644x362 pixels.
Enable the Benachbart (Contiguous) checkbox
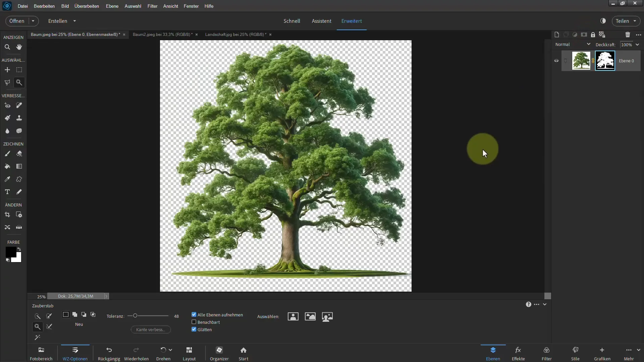(195, 322)
